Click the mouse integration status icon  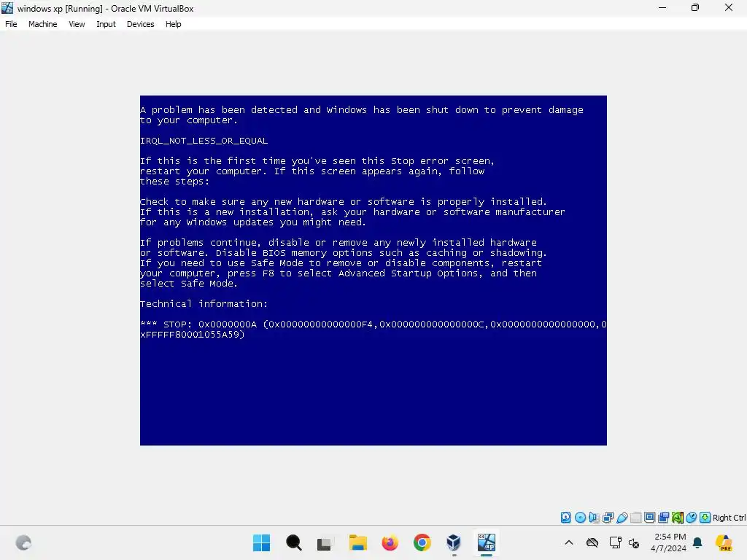692,517
